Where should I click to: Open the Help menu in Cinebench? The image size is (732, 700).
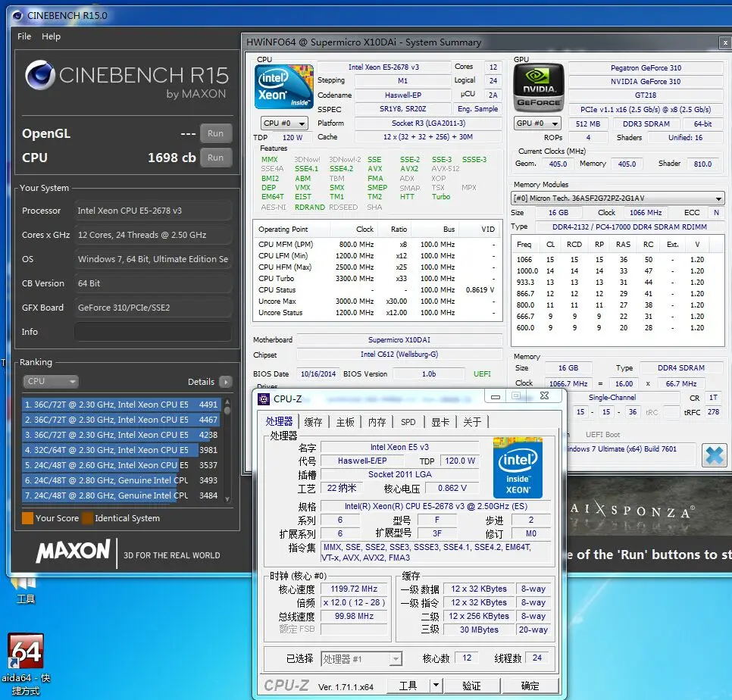pos(51,36)
